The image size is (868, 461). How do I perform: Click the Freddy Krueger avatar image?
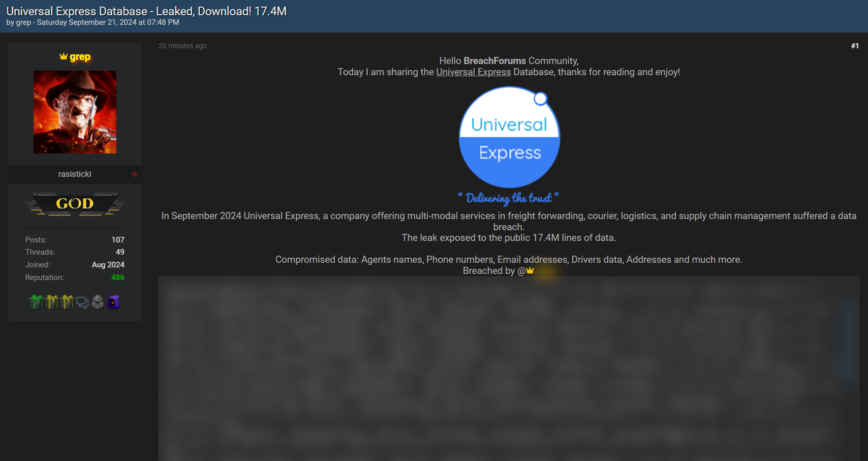(x=75, y=112)
